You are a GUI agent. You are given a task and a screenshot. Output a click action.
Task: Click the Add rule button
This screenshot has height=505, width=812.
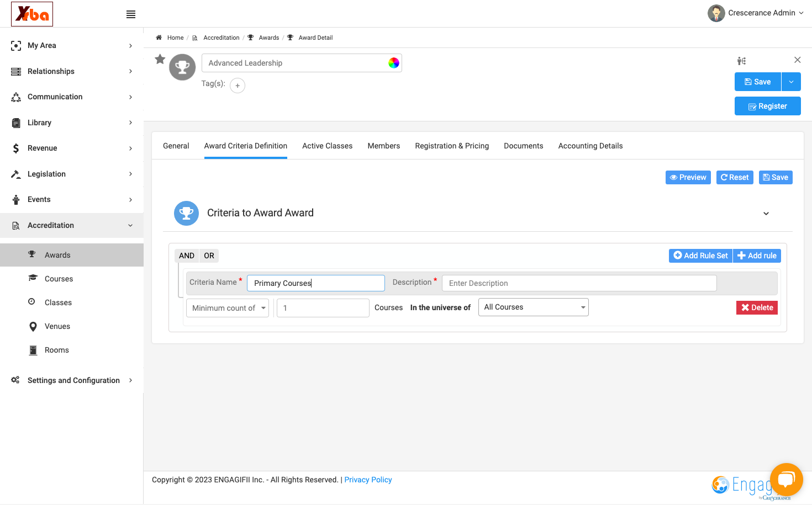[757, 256]
